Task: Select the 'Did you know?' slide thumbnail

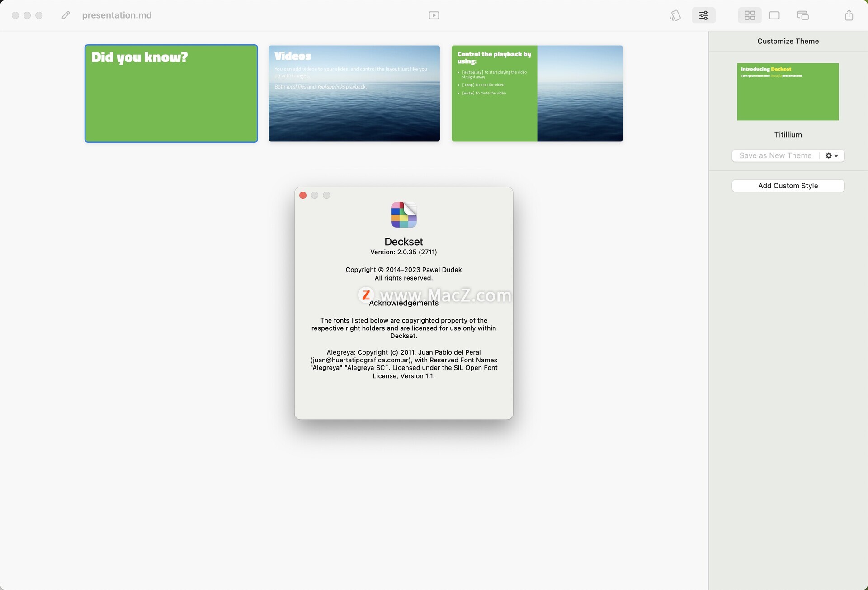Action: [x=171, y=94]
